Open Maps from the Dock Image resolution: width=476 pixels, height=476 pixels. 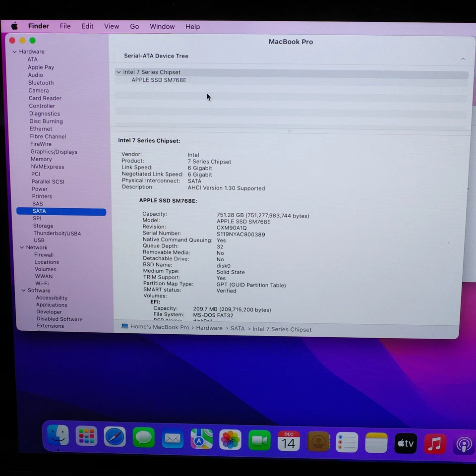click(x=201, y=439)
